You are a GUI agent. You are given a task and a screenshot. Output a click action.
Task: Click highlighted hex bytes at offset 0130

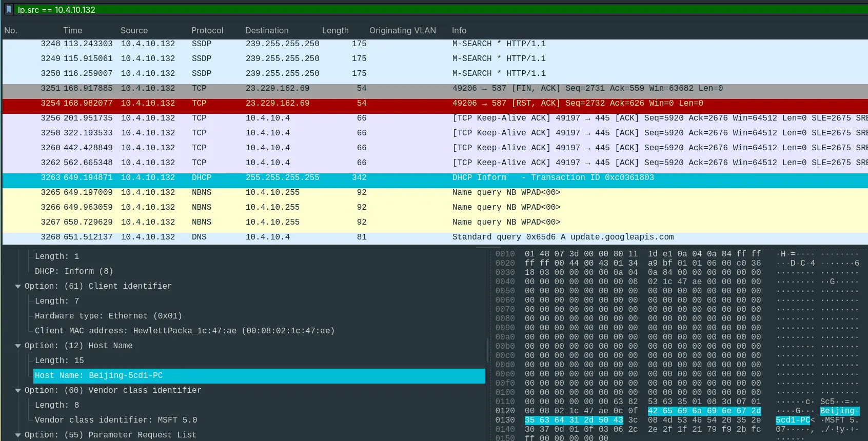pos(574,420)
